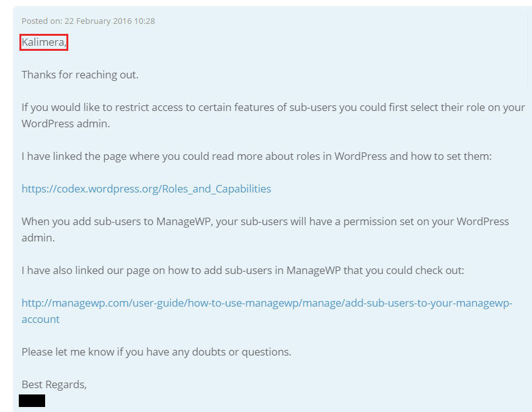Click the 'Posted on: 22 February 2016 10:28' timestamp
Viewport: 532px width, 412px height.
pos(88,21)
